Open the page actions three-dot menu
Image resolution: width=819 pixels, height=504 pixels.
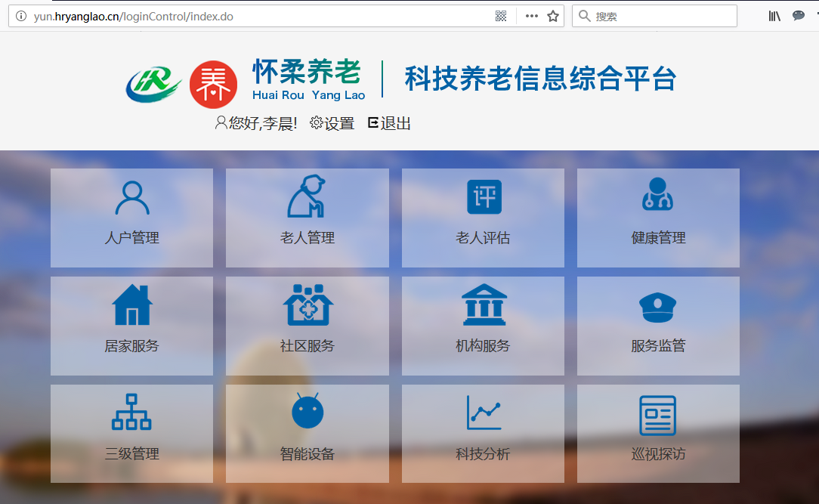point(532,16)
